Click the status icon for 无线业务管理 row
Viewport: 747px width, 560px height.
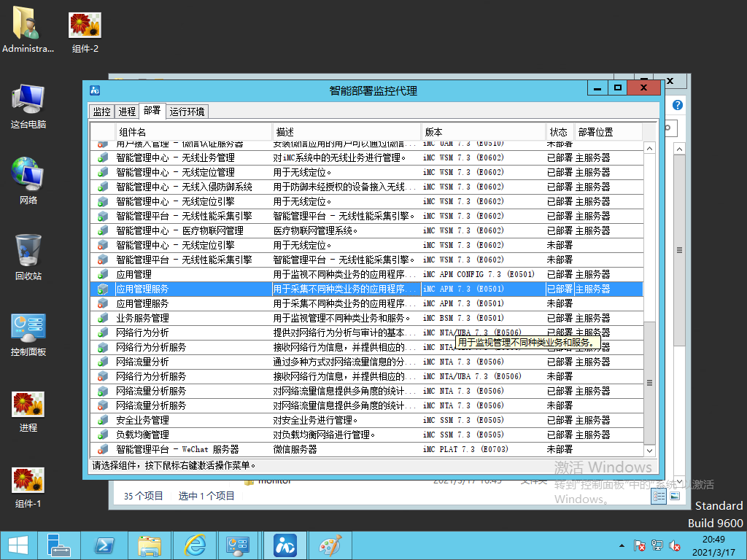pos(102,157)
